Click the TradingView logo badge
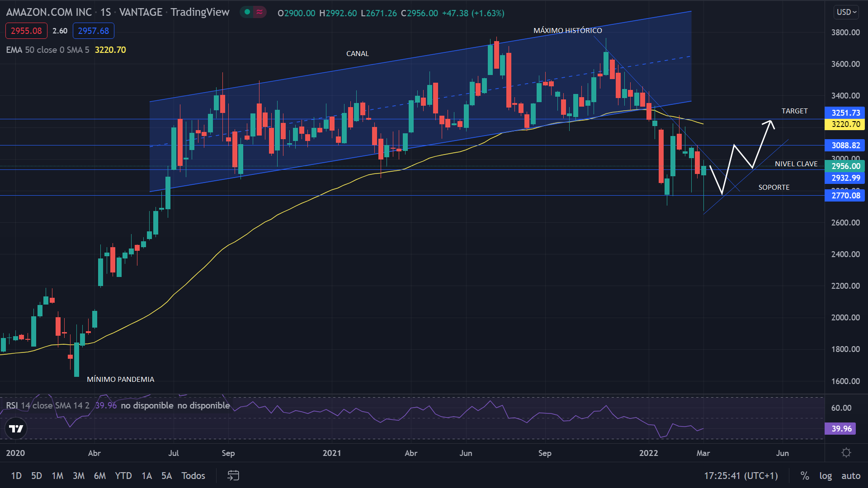 (16, 428)
